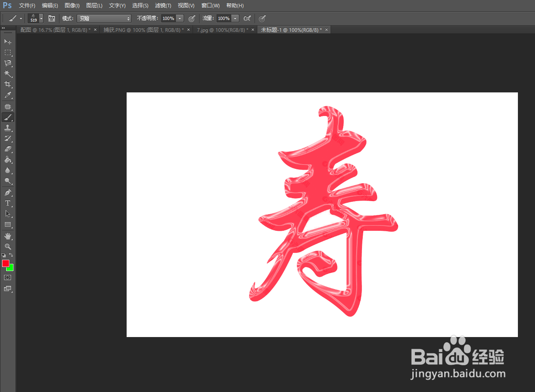
Task: Change the screen mode
Action: tap(8, 289)
